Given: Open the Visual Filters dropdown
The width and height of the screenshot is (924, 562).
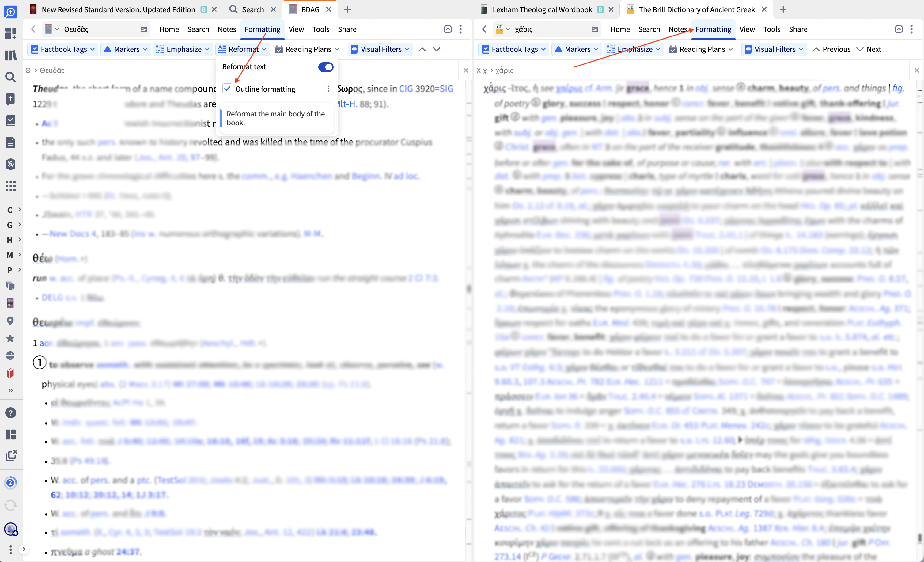Looking at the screenshot, I should click(x=380, y=49).
